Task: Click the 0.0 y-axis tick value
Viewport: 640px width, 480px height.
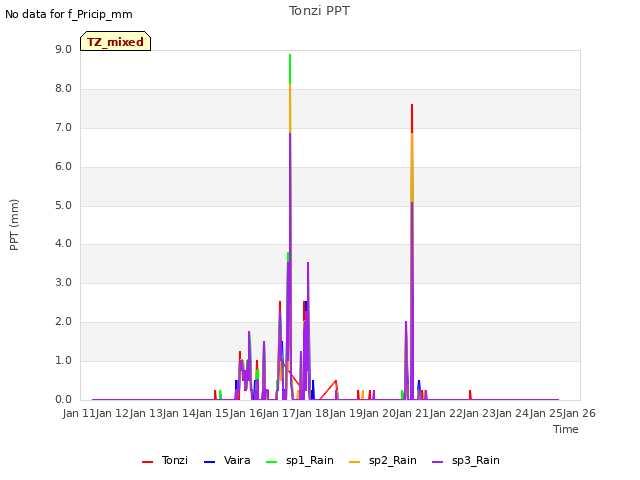Action: click(x=63, y=400)
